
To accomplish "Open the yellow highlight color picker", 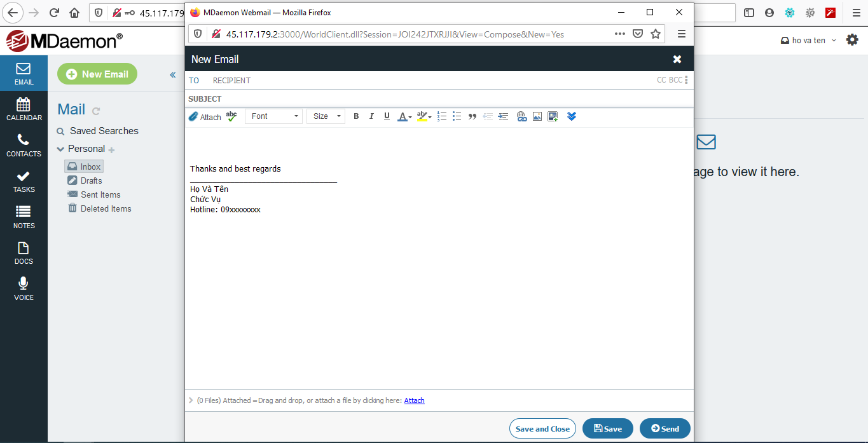I will tap(424, 116).
